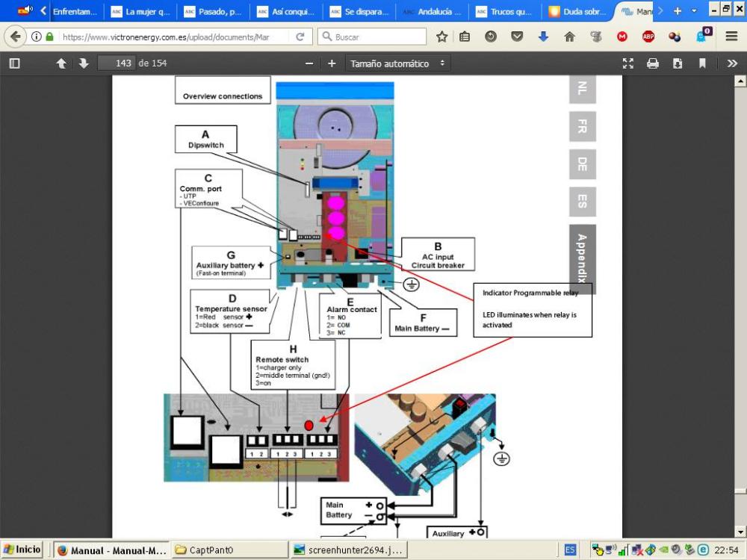This screenshot has width=747, height=560.
Task: Switch to the Trucos qu... tab
Action: [x=504, y=11]
